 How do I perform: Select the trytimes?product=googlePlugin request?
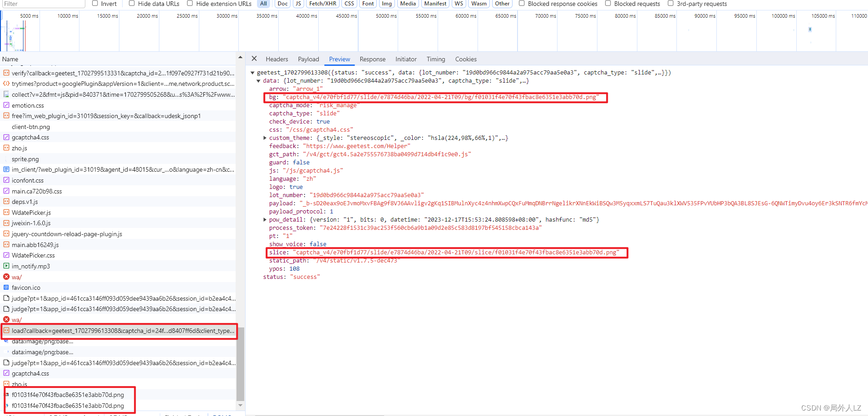pos(118,84)
